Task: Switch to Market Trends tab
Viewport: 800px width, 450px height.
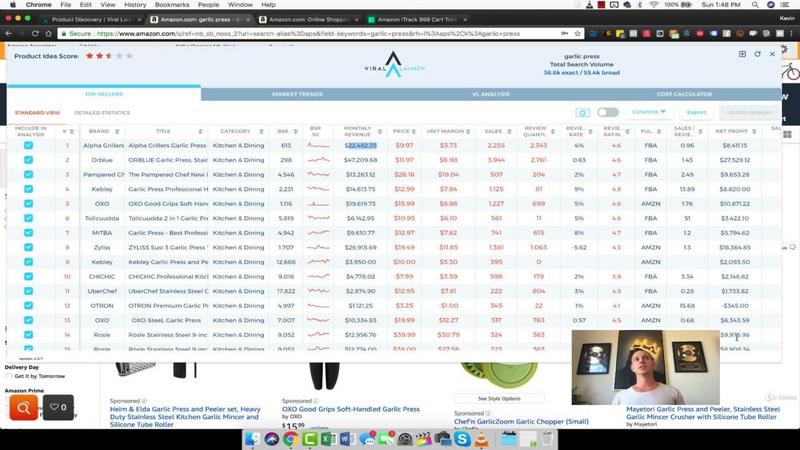Action: pyautogui.click(x=297, y=94)
